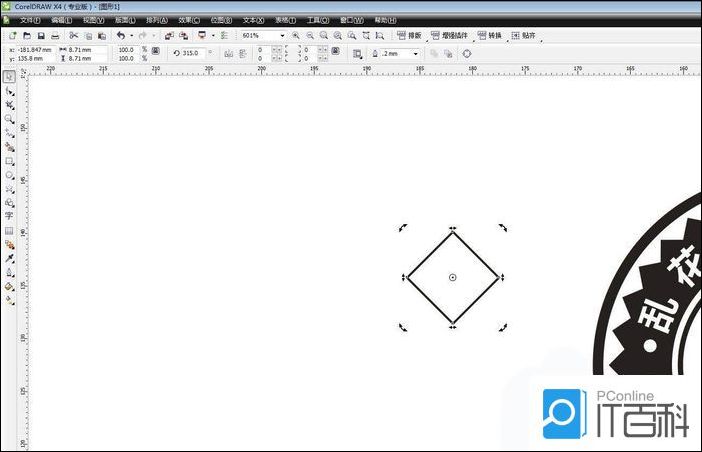
Task: Select the Eyedropper tool
Action: [x=9, y=259]
